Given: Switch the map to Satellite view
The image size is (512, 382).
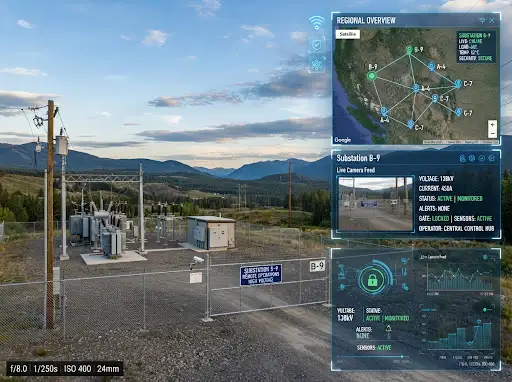Looking at the screenshot, I should [348, 34].
